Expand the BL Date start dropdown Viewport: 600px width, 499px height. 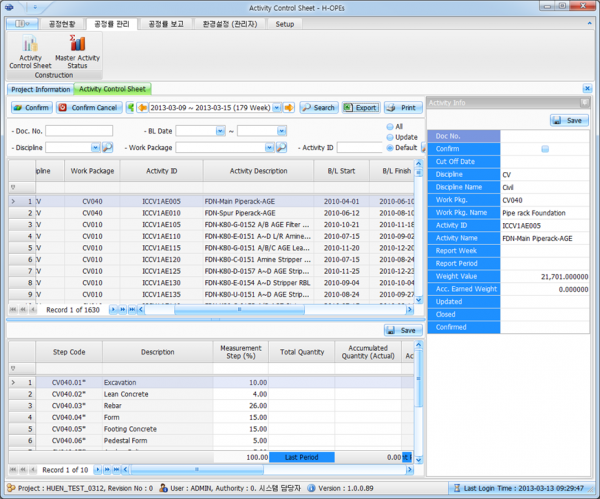click(220, 130)
